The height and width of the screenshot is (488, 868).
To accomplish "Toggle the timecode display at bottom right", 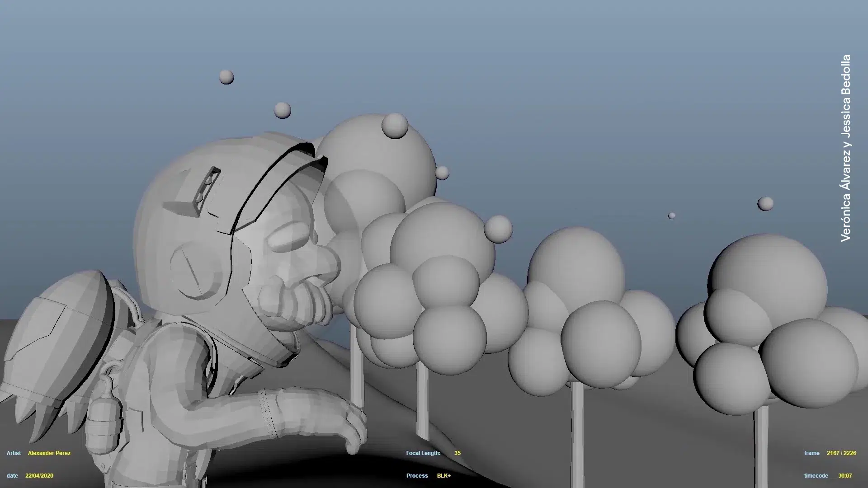I will tap(816, 475).
